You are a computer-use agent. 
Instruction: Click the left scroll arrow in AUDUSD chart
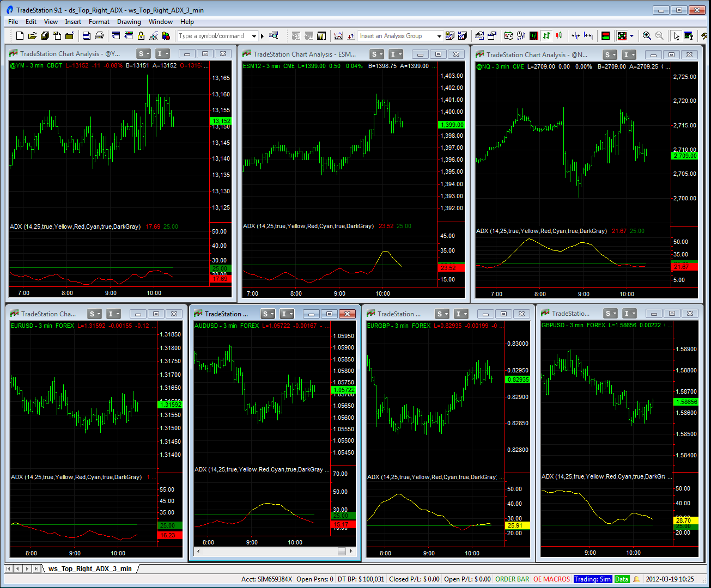(198, 552)
